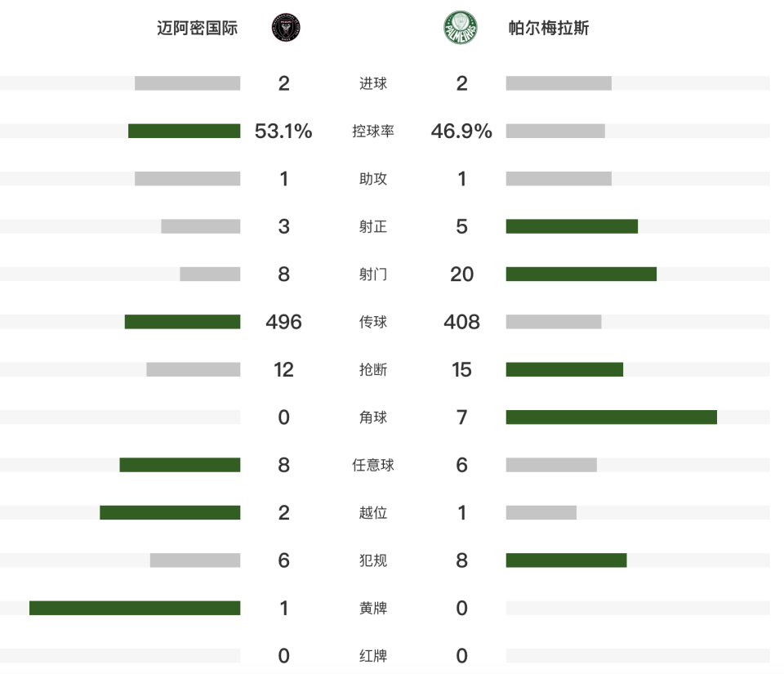The width and height of the screenshot is (784, 674).
Task: Click Inter Miami's green 496 passes bar
Action: (x=182, y=322)
